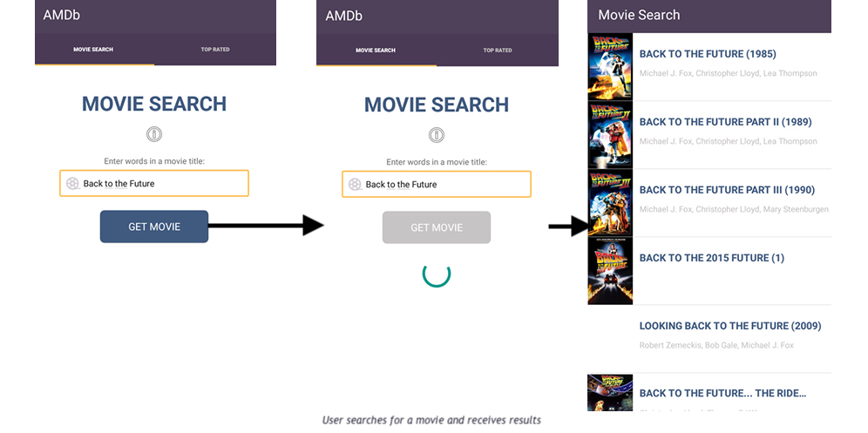868x433 pixels.
Task: Click the green loading spinner
Action: (437, 274)
